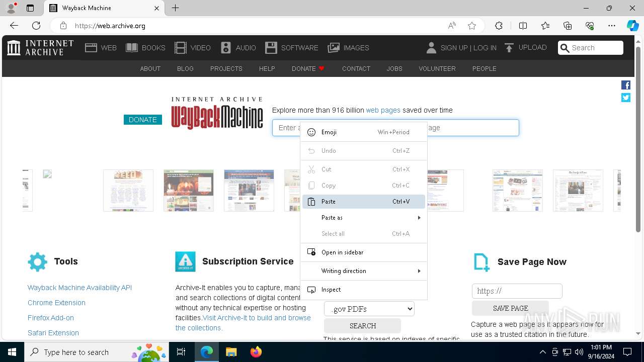Open the Read aloud icon

tap(452, 26)
